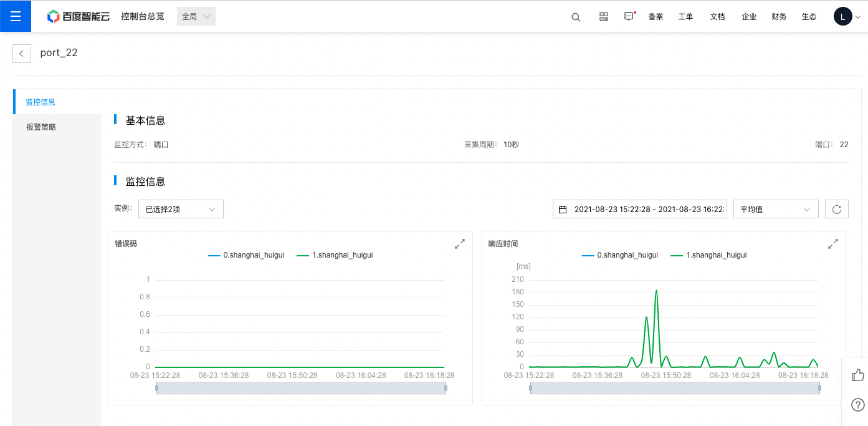Viewport: 868px width, 426px height.
Task: Open the 财务 menu
Action: coord(779,17)
